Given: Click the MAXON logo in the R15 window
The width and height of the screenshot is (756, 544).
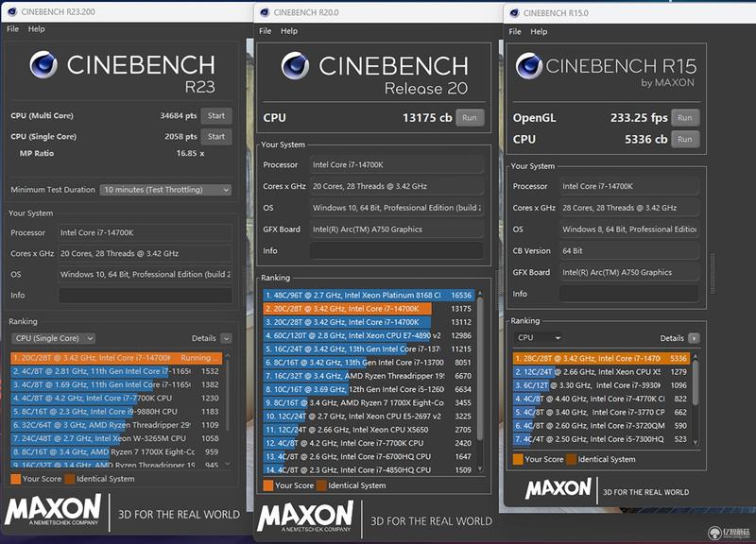Looking at the screenshot, I should point(558,488).
